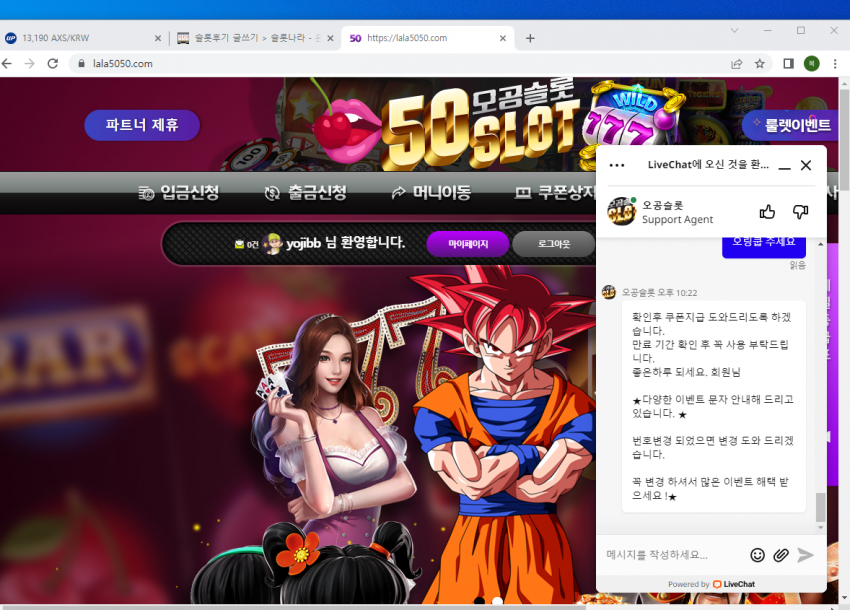Rate the agent with thumbs down
This screenshot has height=610, width=850.
pyautogui.click(x=800, y=211)
